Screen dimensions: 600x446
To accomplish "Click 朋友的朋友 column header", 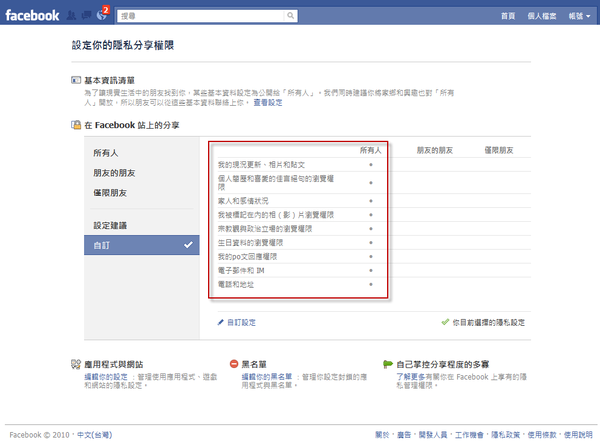I will tap(435, 150).
